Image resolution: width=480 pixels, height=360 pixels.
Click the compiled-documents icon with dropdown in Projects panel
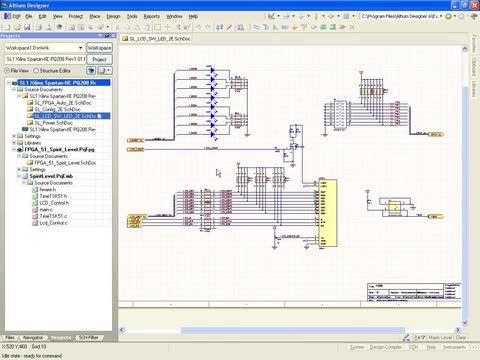104,71
